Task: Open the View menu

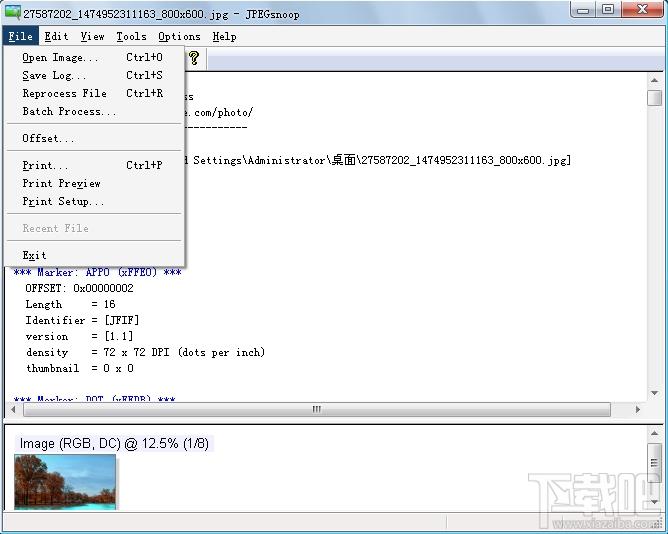Action: pos(92,36)
